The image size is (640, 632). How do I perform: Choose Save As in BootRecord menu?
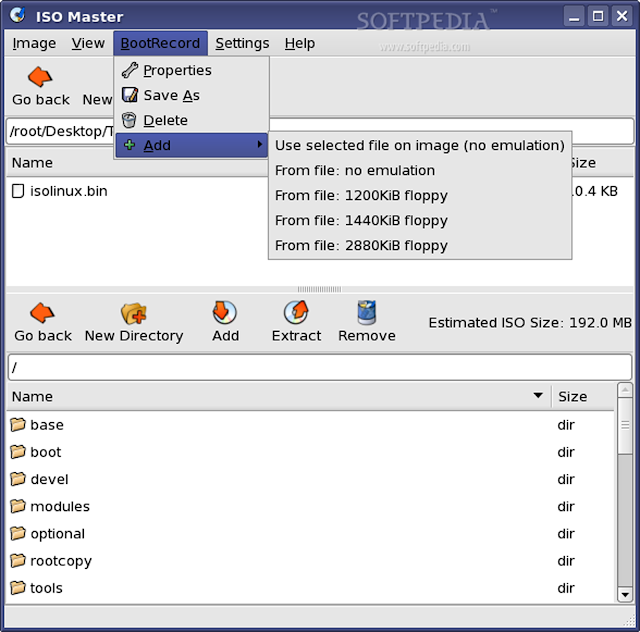[x=191, y=95]
